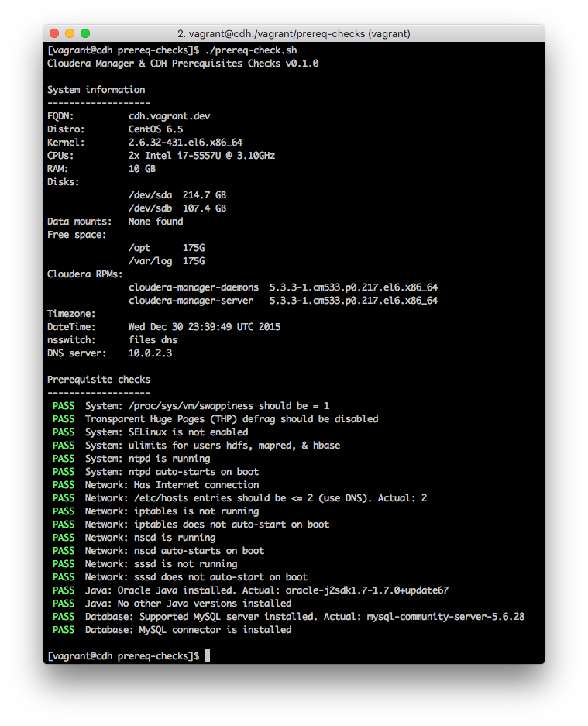Click the 'nscd is running' check
Viewport: 588px width, 726px height.
coord(134,538)
